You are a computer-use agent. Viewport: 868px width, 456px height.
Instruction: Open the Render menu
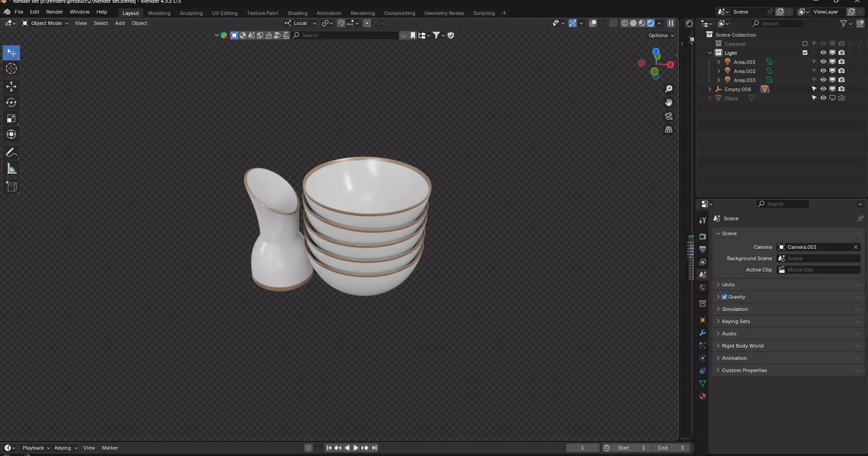click(54, 12)
